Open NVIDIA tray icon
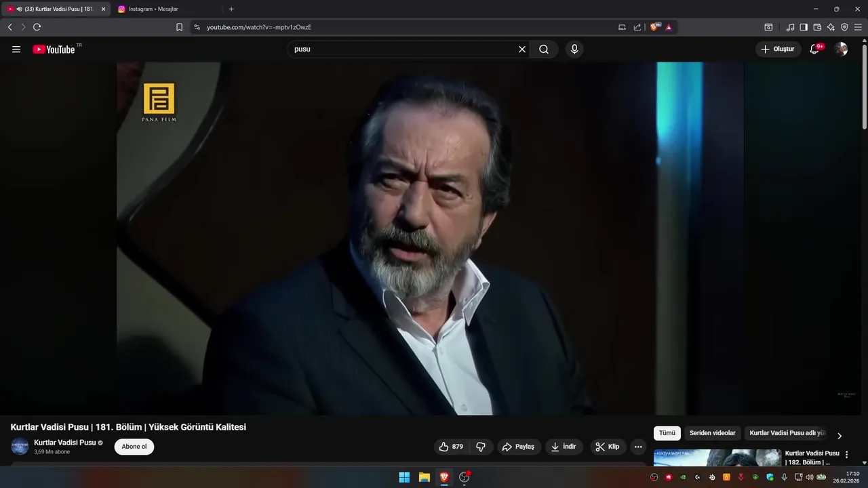The image size is (868, 488). [683, 477]
